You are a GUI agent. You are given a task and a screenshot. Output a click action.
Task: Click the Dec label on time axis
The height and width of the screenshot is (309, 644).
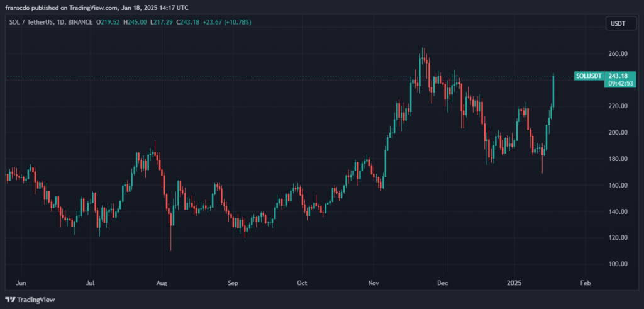[x=443, y=283]
